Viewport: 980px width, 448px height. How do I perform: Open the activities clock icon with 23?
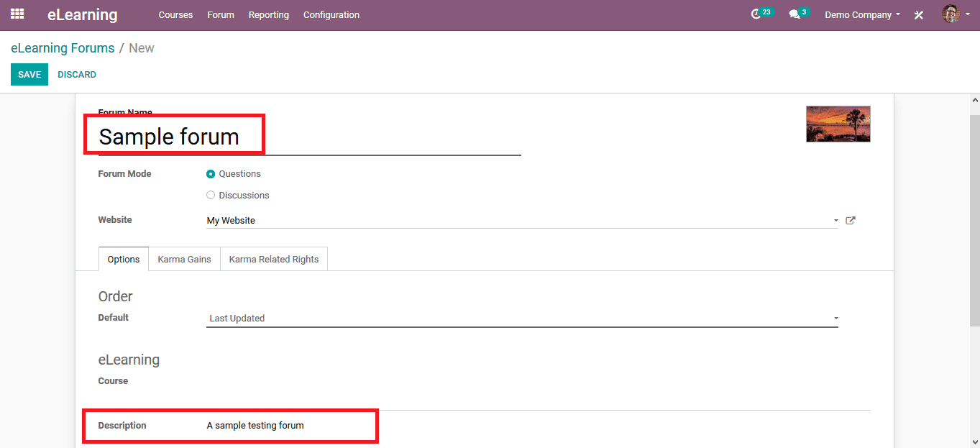[761, 14]
